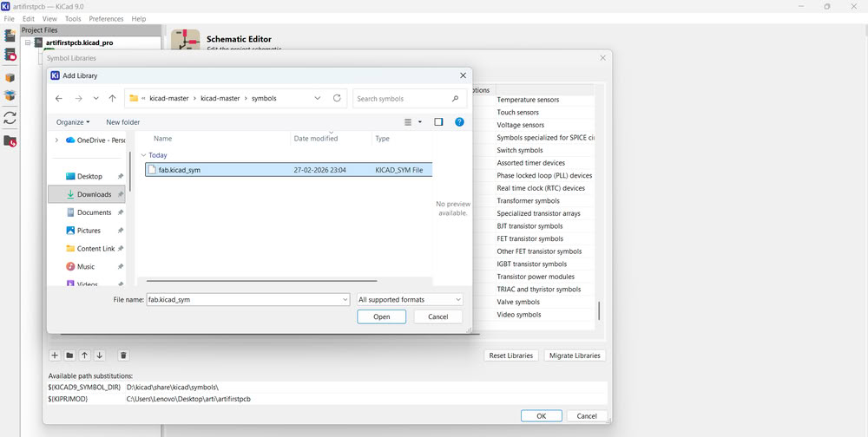Click the search magnifier icon
The width and height of the screenshot is (868, 437).
[x=455, y=99]
